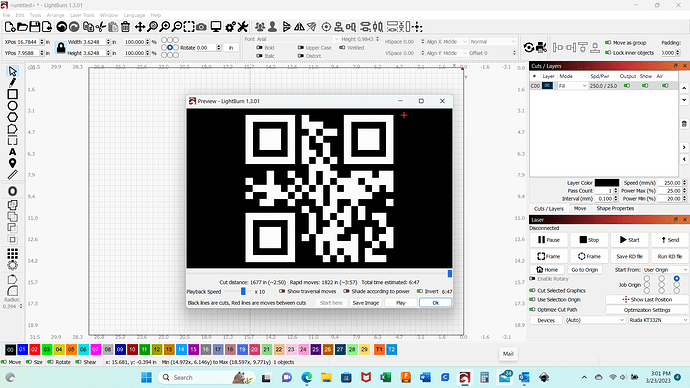The image size is (690, 388).
Task: Click Play in Preview window
Action: tap(400, 303)
